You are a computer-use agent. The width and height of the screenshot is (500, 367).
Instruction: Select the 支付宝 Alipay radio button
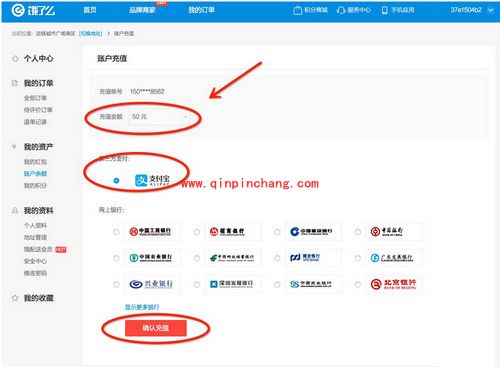click(x=116, y=181)
